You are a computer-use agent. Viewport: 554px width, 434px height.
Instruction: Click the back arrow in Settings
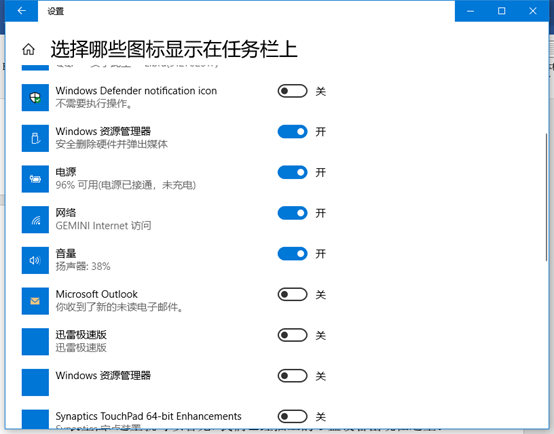(22, 11)
